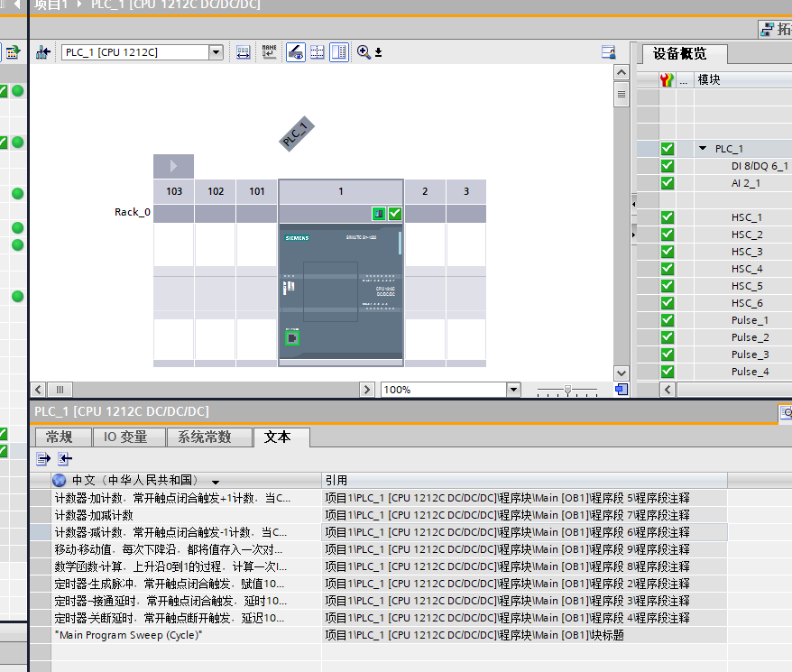Switch to the 文本 tab

[x=281, y=437]
